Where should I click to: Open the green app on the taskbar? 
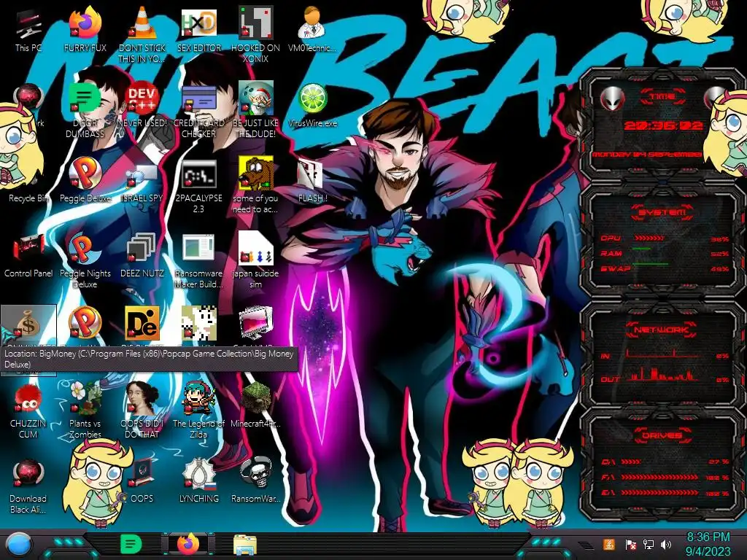click(x=131, y=544)
